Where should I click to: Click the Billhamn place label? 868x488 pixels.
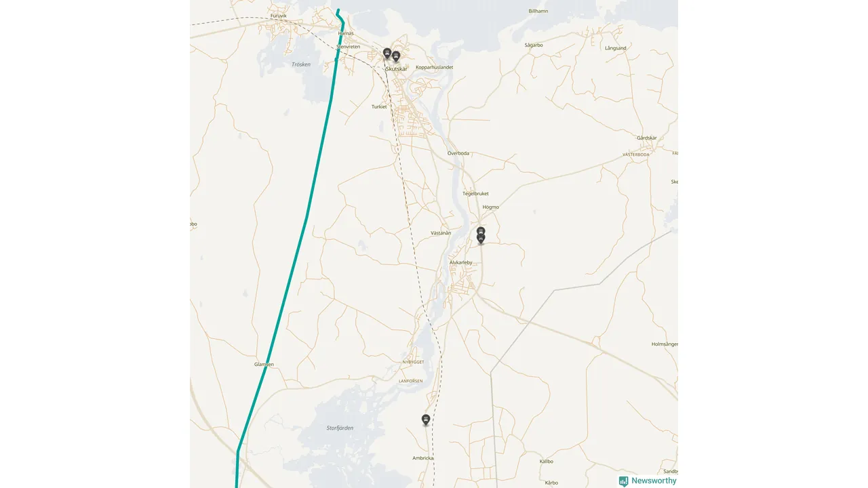click(538, 11)
